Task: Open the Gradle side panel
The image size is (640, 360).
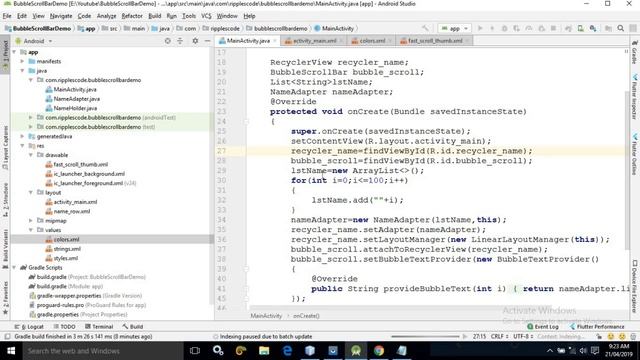Action: tap(635, 52)
